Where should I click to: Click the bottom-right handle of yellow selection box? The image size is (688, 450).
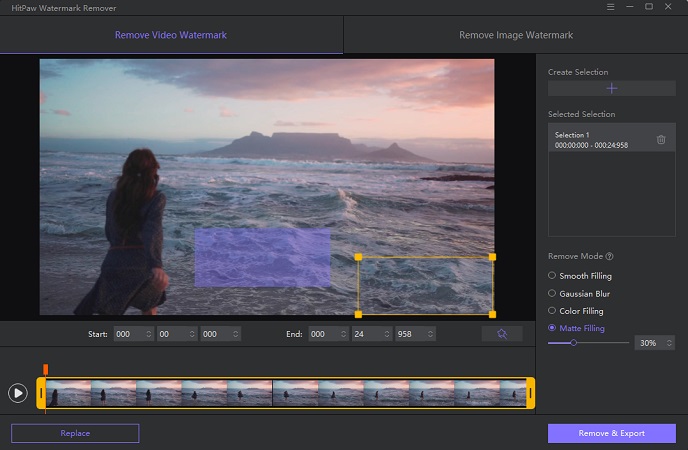[x=492, y=314]
